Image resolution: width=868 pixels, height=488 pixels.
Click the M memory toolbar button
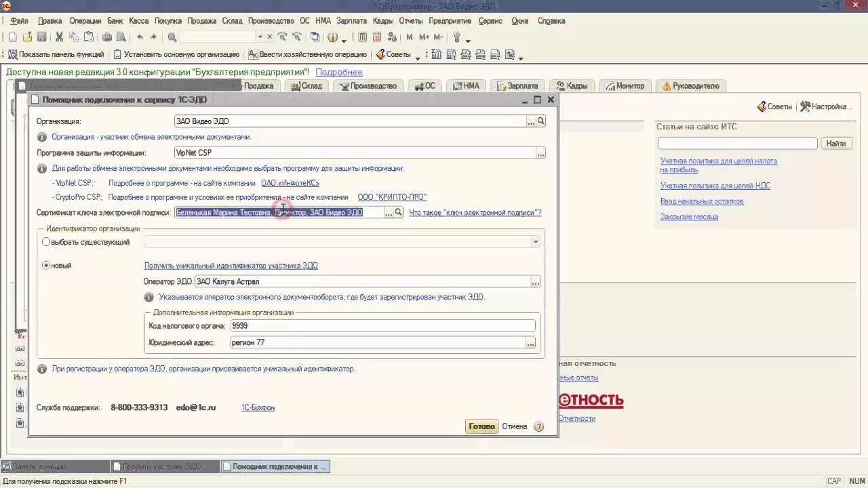tap(409, 37)
